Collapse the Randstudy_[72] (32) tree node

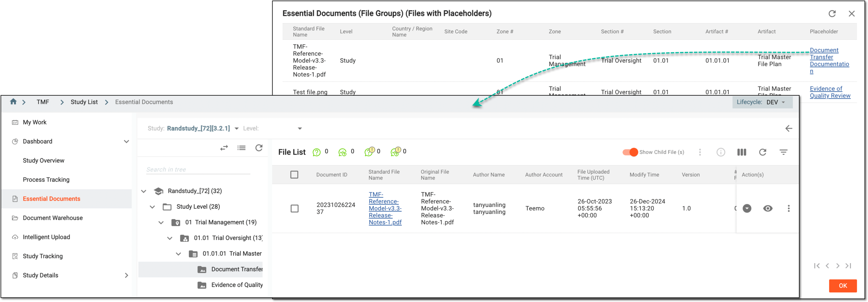pos(144,191)
